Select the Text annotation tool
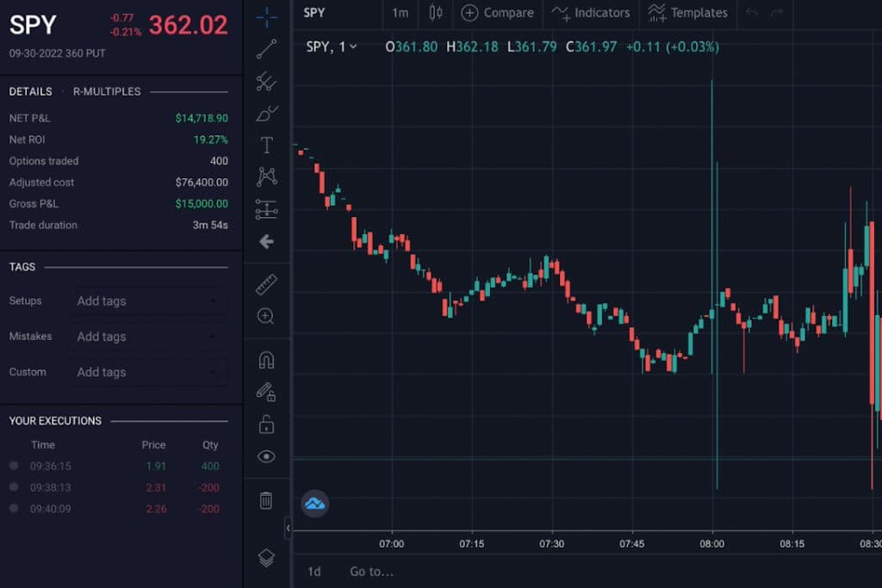Screen dimensions: 882x588 tap(266, 145)
